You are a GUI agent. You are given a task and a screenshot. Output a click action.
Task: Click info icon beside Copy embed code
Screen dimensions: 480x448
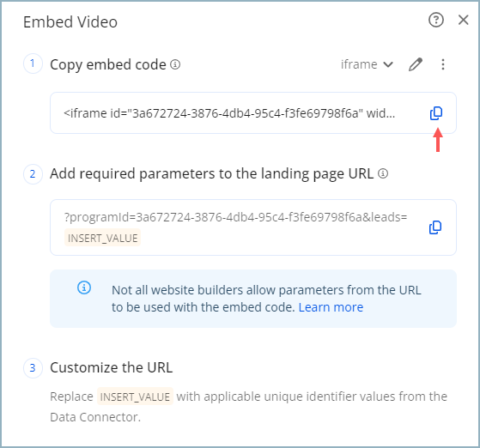[175, 64]
